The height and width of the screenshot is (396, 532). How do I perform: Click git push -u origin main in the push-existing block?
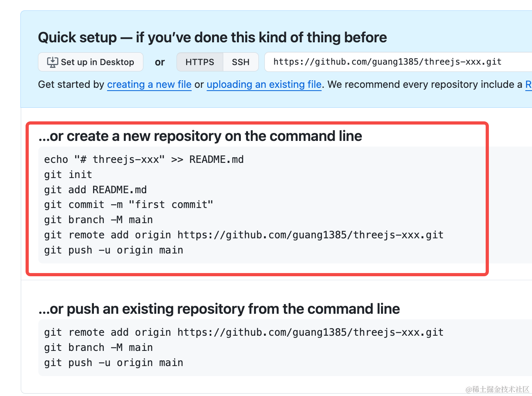pos(113,363)
